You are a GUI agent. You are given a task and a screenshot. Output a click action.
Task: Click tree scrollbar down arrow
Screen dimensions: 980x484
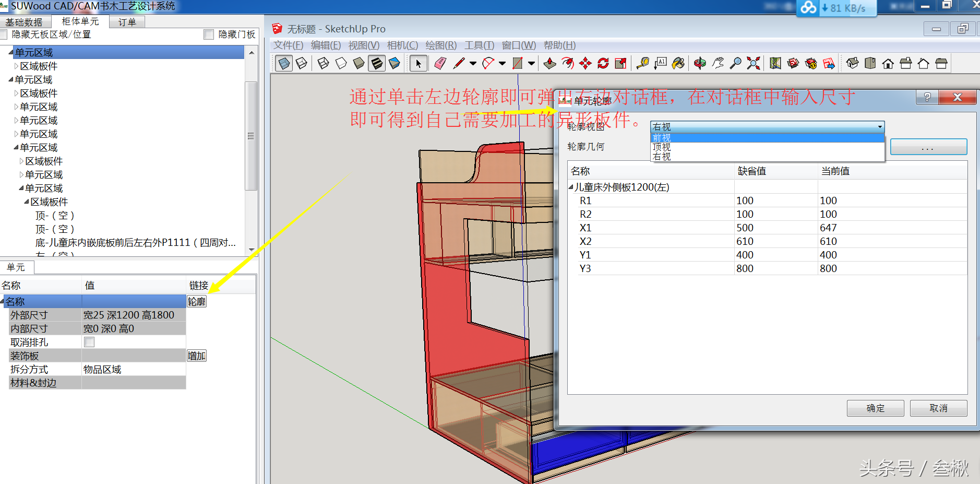251,250
